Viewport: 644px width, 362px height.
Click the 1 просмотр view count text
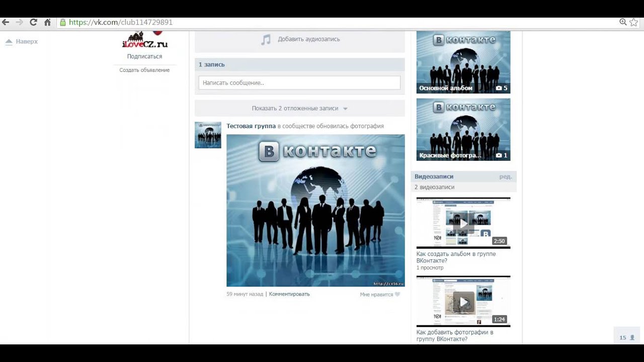pos(430,268)
